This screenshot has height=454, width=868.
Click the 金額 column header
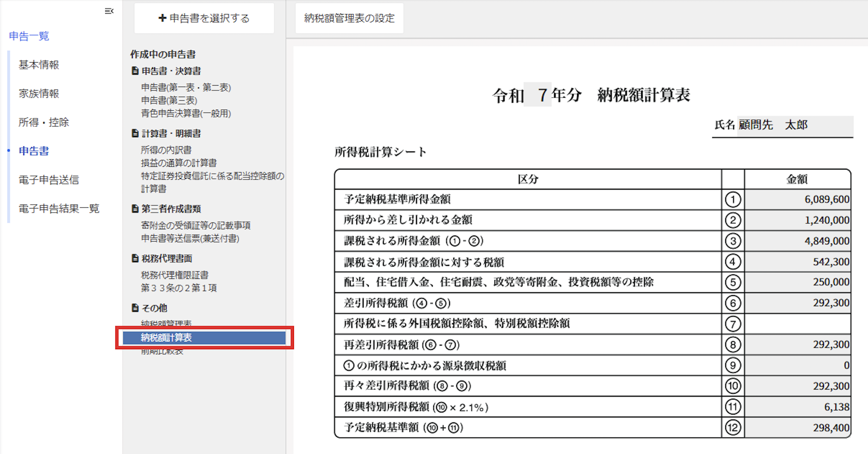797,180
